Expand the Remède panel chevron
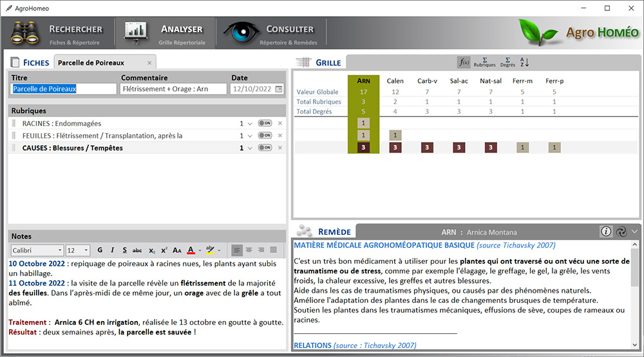 coord(634,232)
